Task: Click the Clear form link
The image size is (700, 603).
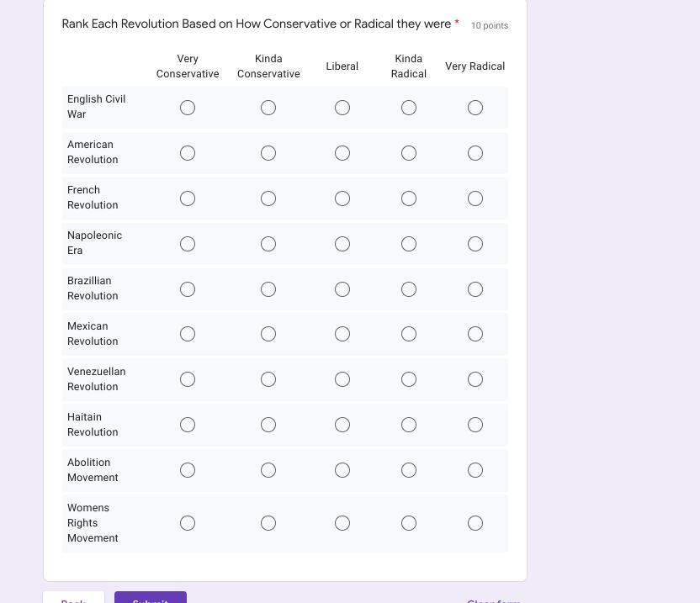Action: click(494, 600)
